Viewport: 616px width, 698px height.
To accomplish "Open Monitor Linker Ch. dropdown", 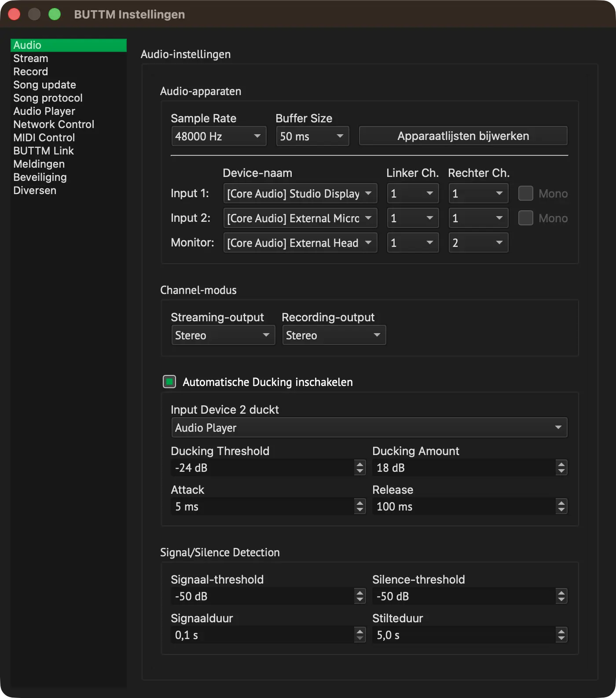I will coord(413,242).
